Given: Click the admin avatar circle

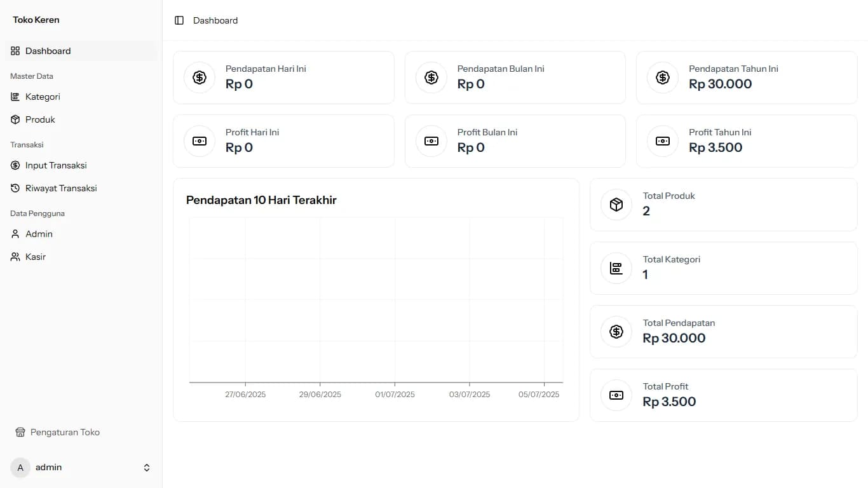Looking at the screenshot, I should point(20,468).
